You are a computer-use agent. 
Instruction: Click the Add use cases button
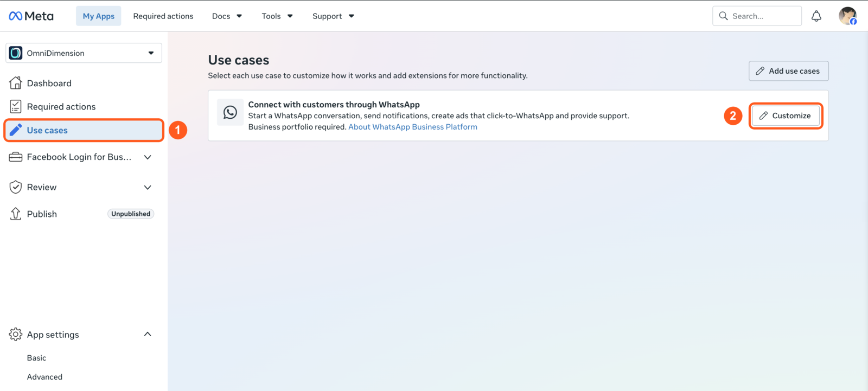point(789,71)
